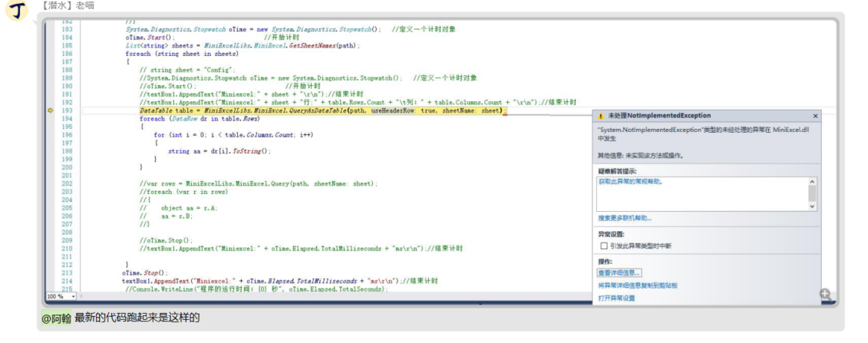Open '获取此异常的常规帮助' help link
The height and width of the screenshot is (343, 868).
pos(631,181)
